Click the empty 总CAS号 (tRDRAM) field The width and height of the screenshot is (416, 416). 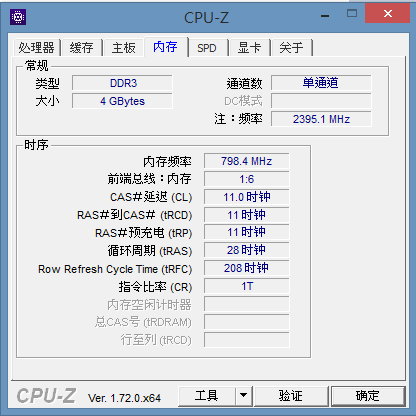(x=247, y=322)
